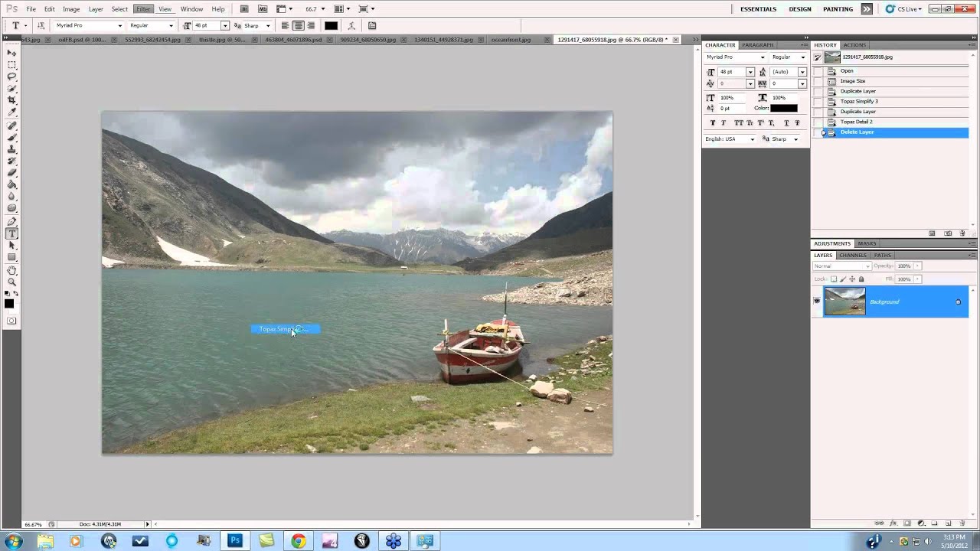Open the Image menu
Image resolution: width=980 pixels, height=551 pixels.
[x=71, y=9]
